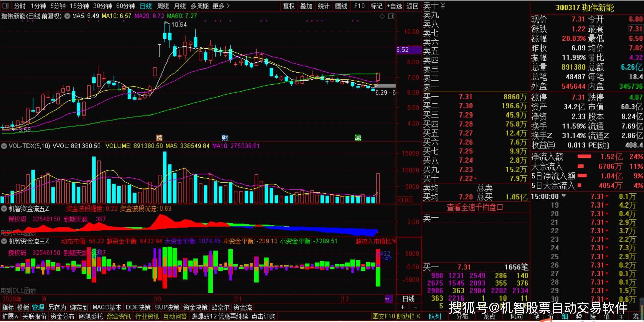Select the 资金流 template
The image size is (644, 322).
click(243, 307)
